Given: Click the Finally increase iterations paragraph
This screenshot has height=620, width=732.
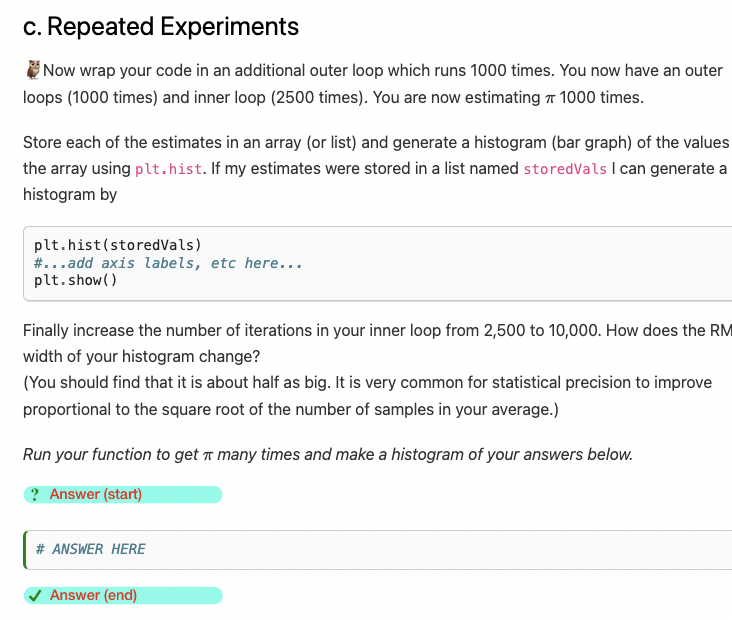Looking at the screenshot, I should coord(377,343).
